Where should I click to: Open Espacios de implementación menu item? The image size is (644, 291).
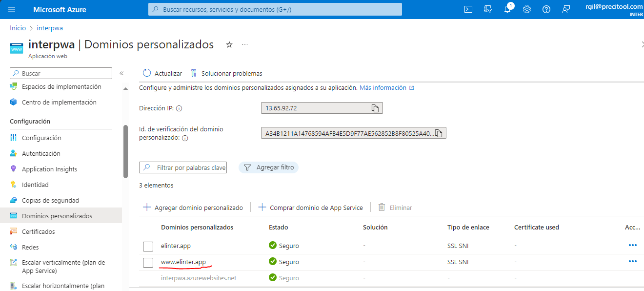coord(61,87)
